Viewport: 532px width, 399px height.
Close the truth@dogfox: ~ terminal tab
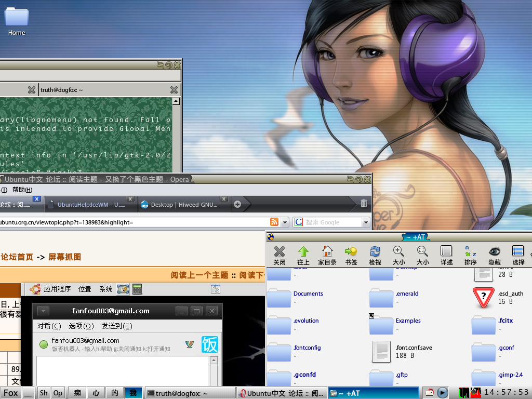coord(174,90)
